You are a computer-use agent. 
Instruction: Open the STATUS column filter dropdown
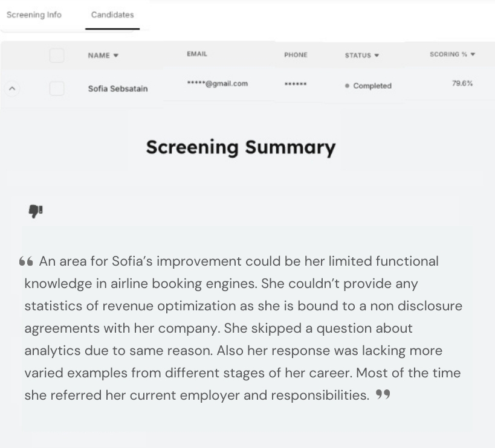(377, 56)
